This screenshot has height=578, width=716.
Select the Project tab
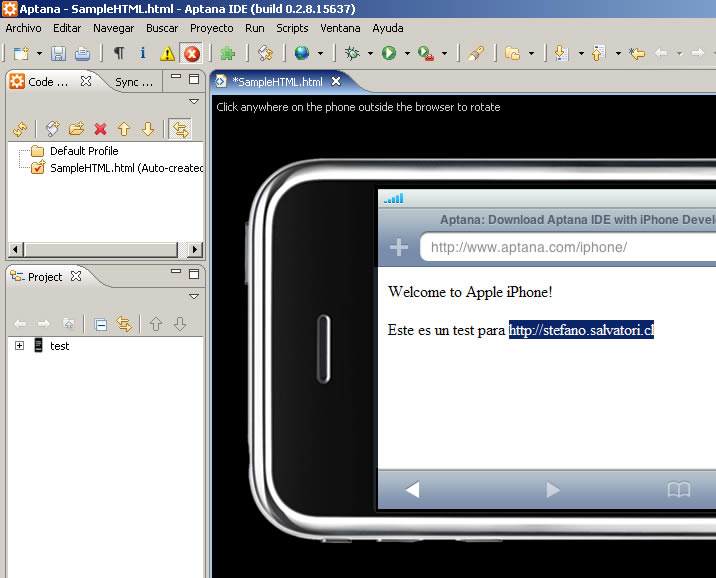pos(45,277)
